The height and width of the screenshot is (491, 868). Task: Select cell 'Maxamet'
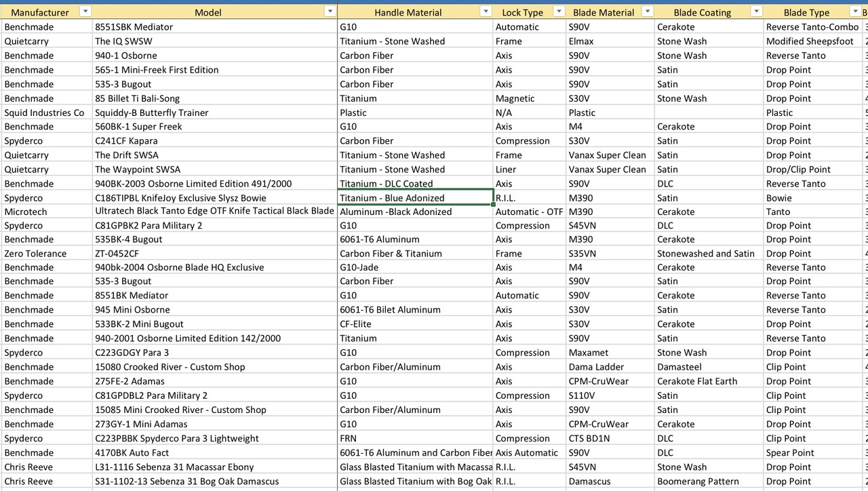coord(610,353)
